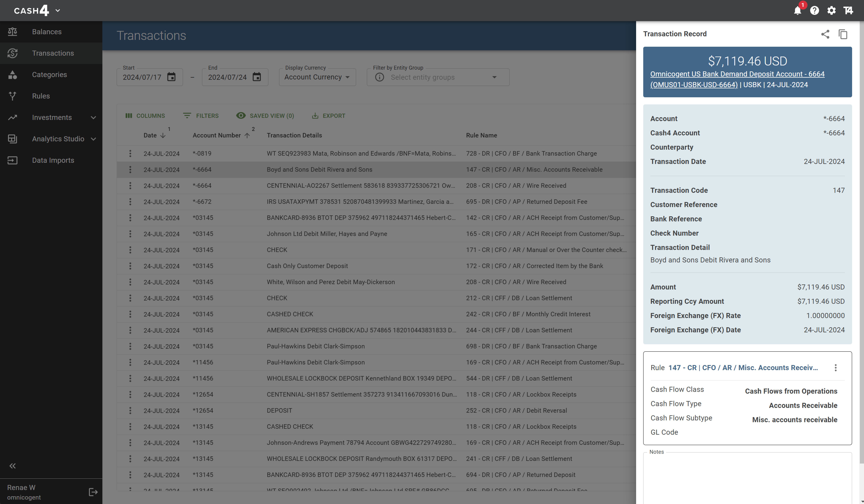This screenshot has width=864, height=504.
Task: Click the Export button
Action: (328, 116)
